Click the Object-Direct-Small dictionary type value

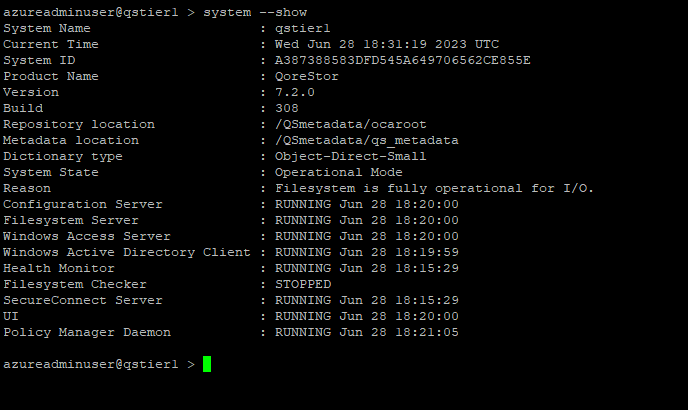point(351,156)
